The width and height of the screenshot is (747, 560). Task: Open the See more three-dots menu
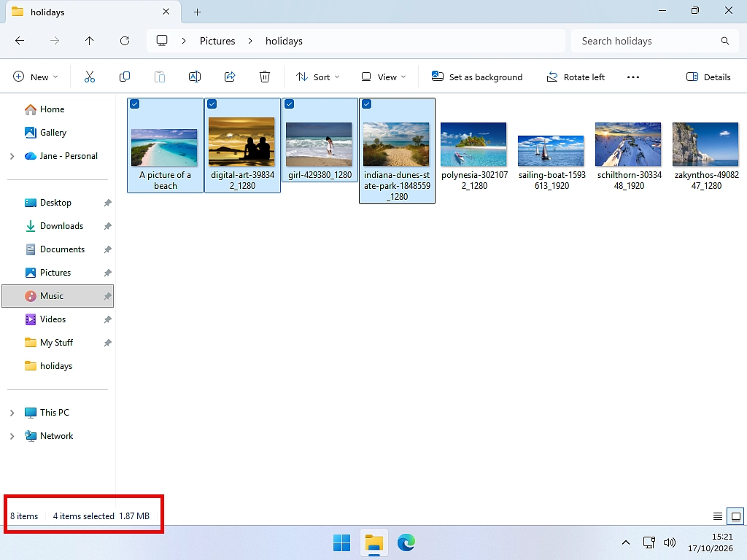point(632,77)
